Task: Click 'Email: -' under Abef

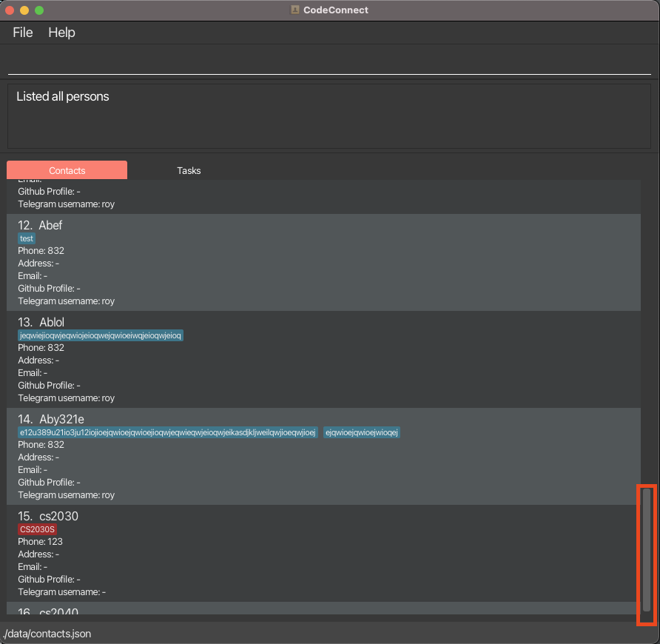Action: (x=33, y=276)
